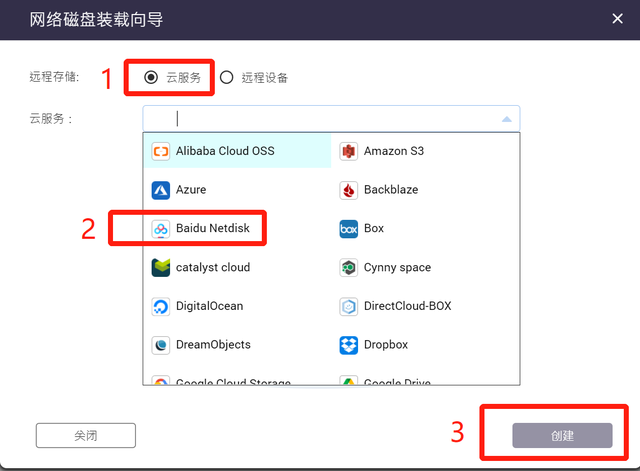Pick DreamObjects label
The image size is (640, 471).
[x=213, y=345]
